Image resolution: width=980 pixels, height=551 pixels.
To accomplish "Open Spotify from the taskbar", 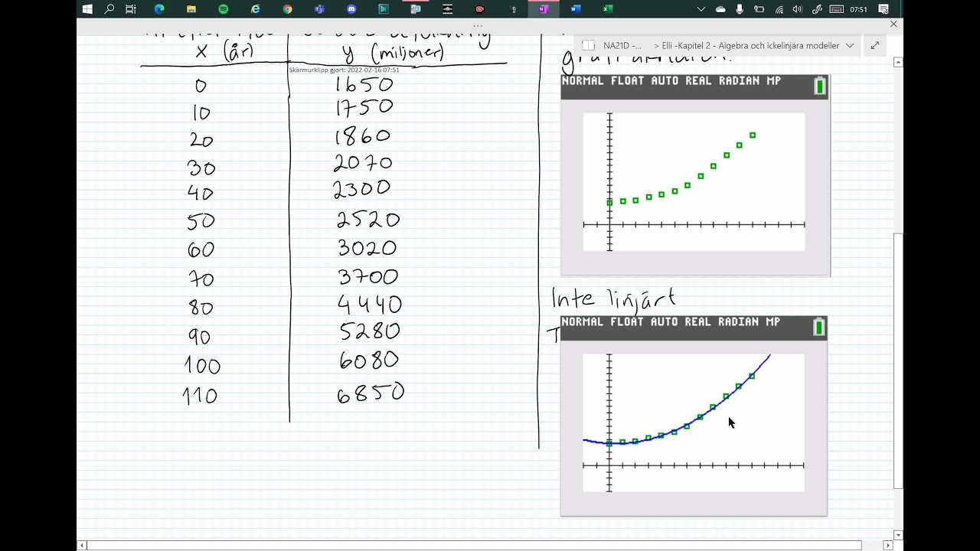I will 224,9.
